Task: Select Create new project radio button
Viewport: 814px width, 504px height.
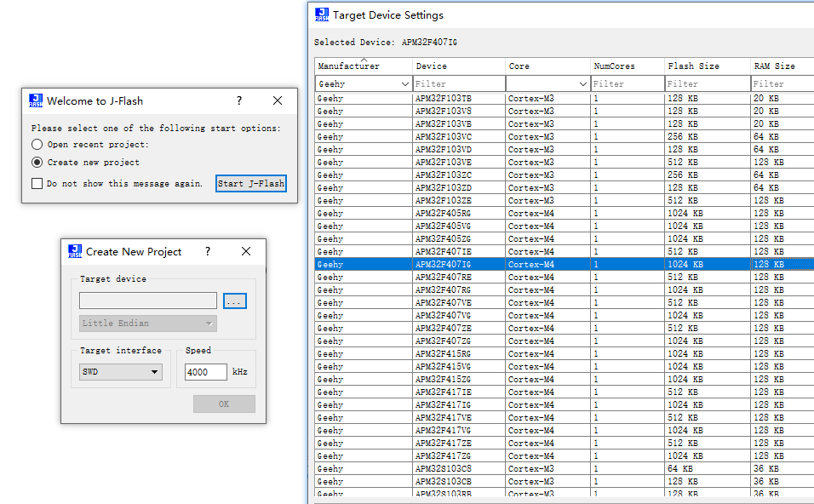Action: [x=37, y=162]
